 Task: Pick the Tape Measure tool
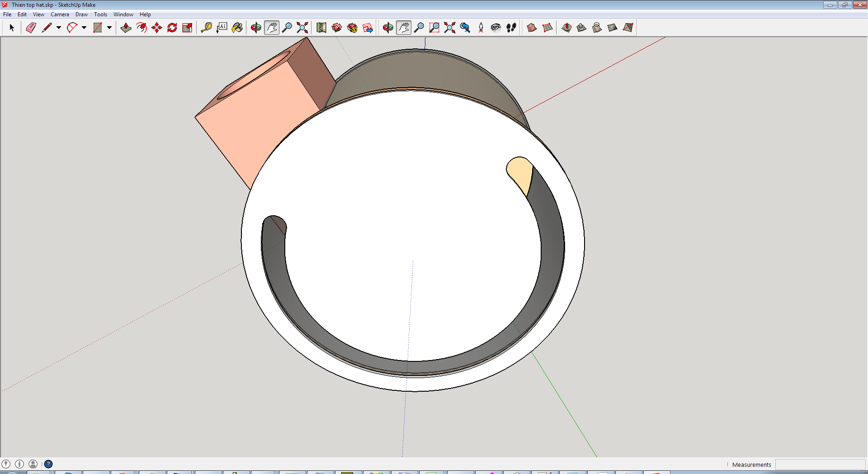click(x=207, y=28)
